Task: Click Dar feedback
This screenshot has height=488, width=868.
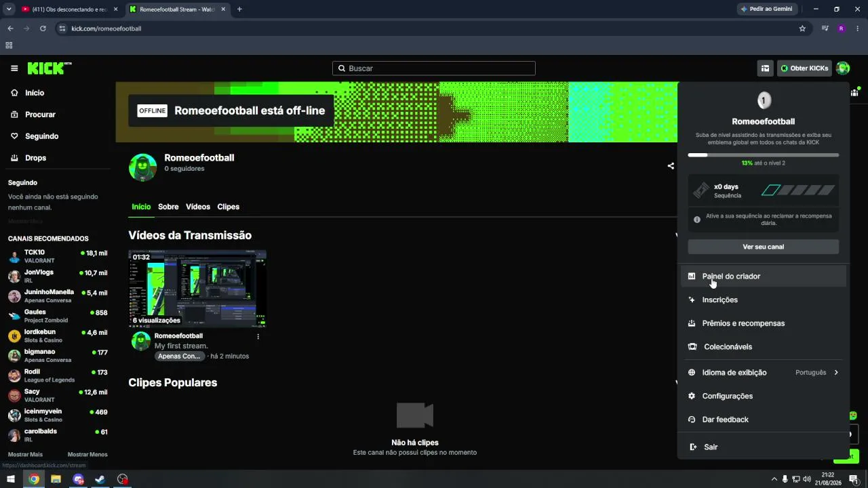Action: [764, 420]
